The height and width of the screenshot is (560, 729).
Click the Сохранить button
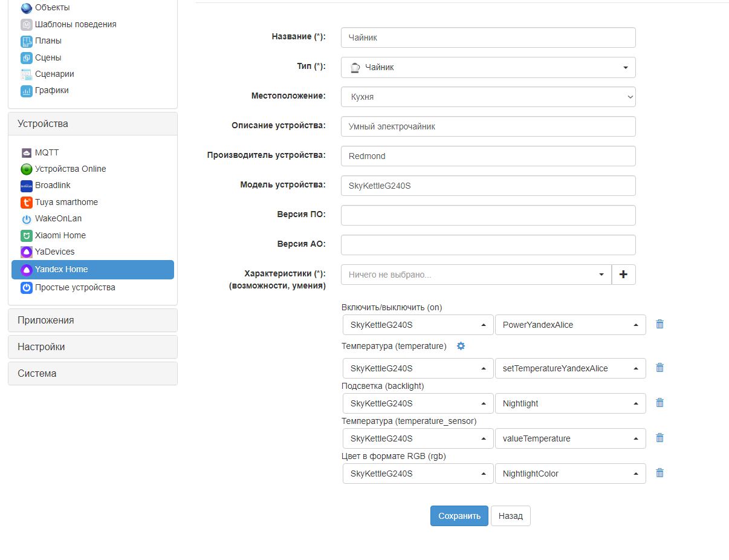[x=459, y=516]
